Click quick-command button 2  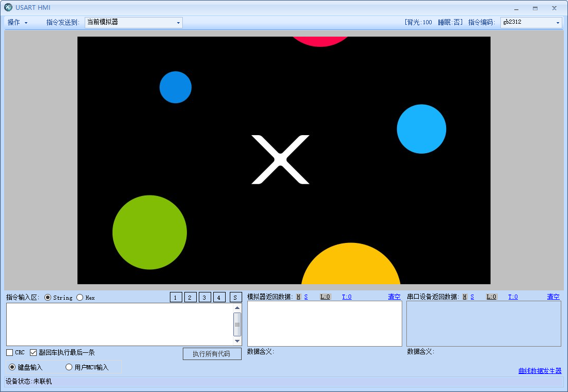(190, 297)
